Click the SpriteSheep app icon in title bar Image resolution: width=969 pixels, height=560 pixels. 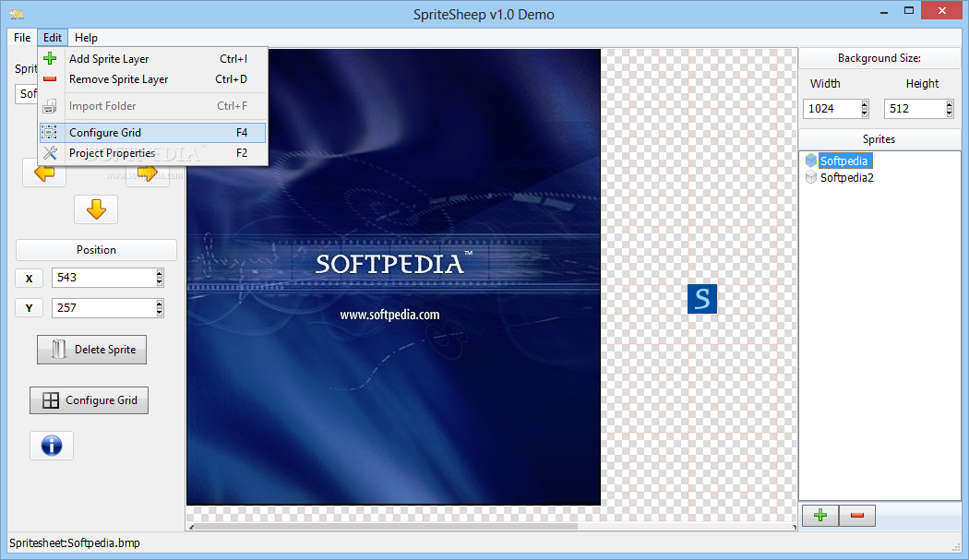click(x=17, y=14)
